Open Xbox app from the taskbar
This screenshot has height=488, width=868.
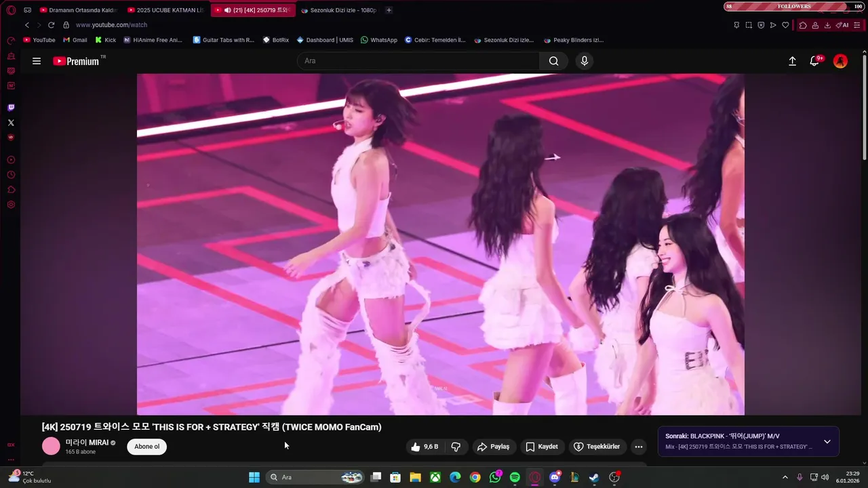coord(435,477)
